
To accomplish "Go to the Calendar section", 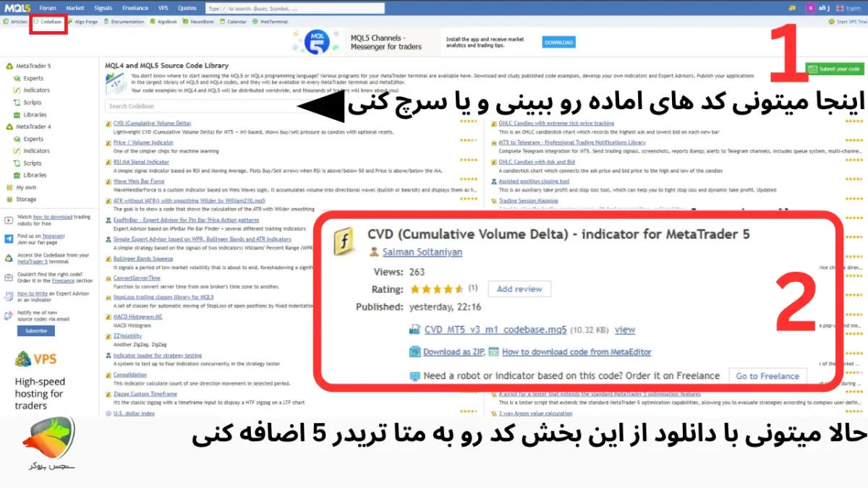I will [234, 22].
